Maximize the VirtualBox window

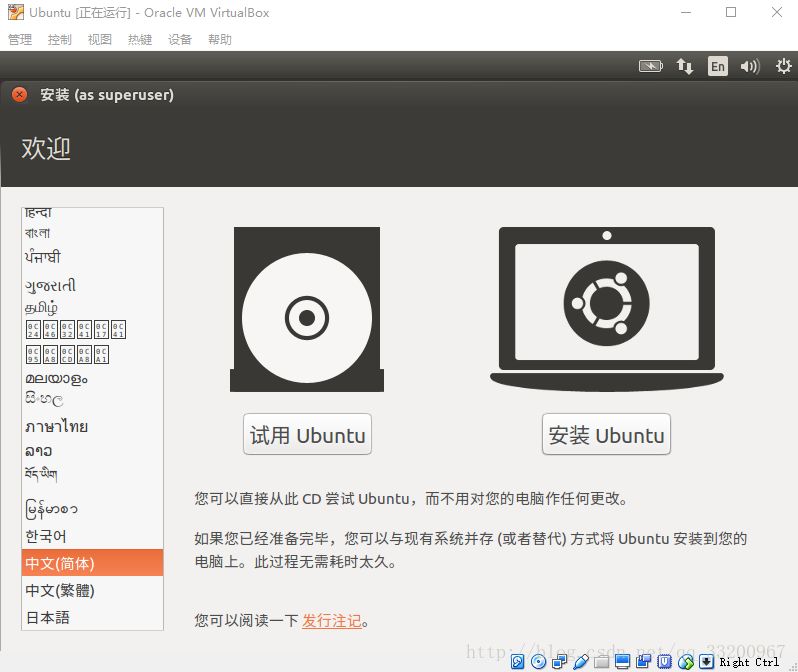731,12
